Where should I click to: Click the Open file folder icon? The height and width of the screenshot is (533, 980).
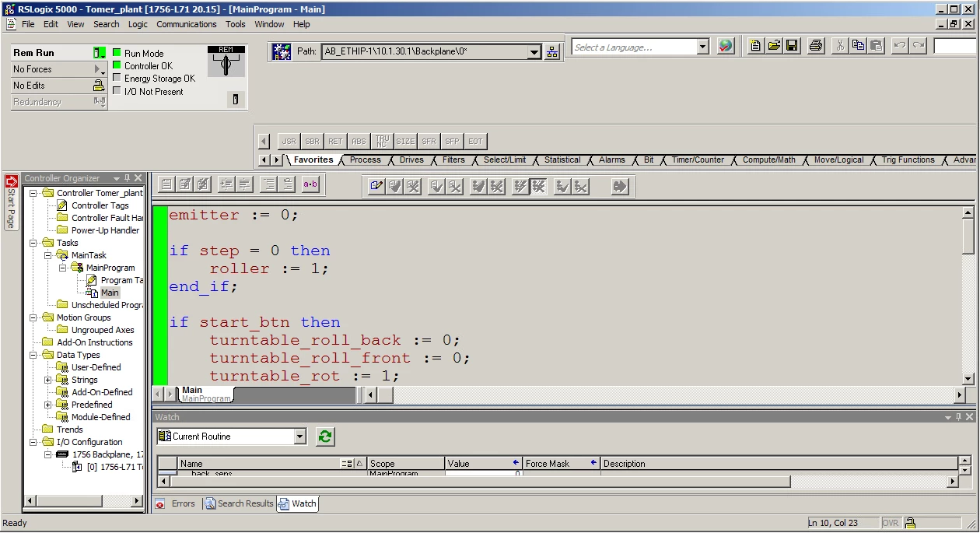774,46
